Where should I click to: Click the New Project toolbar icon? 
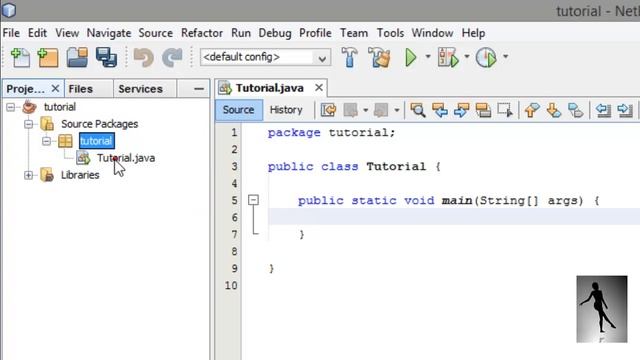[48, 57]
